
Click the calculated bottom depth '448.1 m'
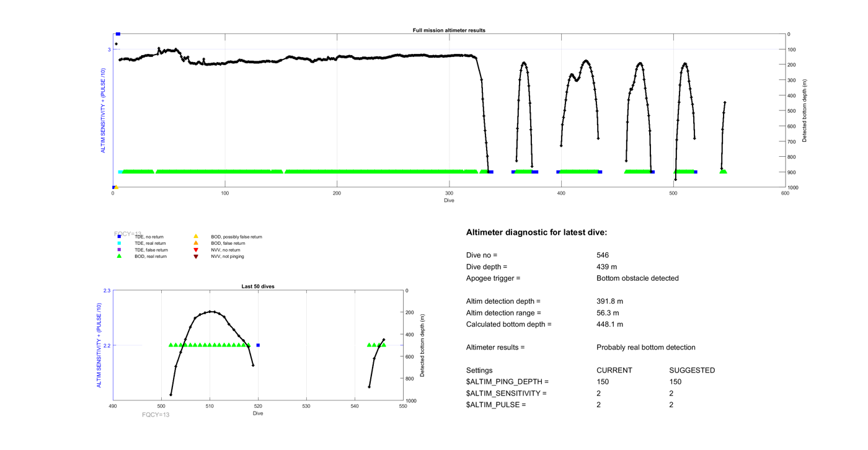point(609,324)
